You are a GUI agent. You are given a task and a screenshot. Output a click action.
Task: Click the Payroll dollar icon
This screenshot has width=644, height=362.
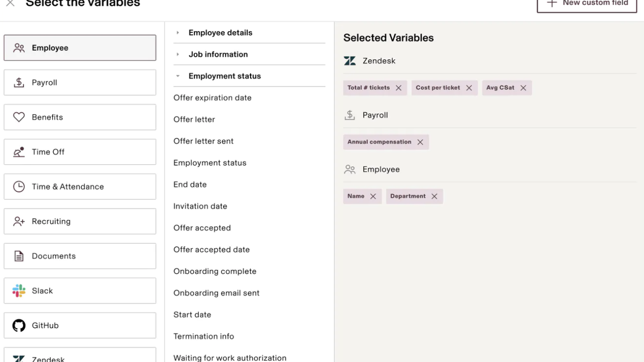[x=19, y=82]
